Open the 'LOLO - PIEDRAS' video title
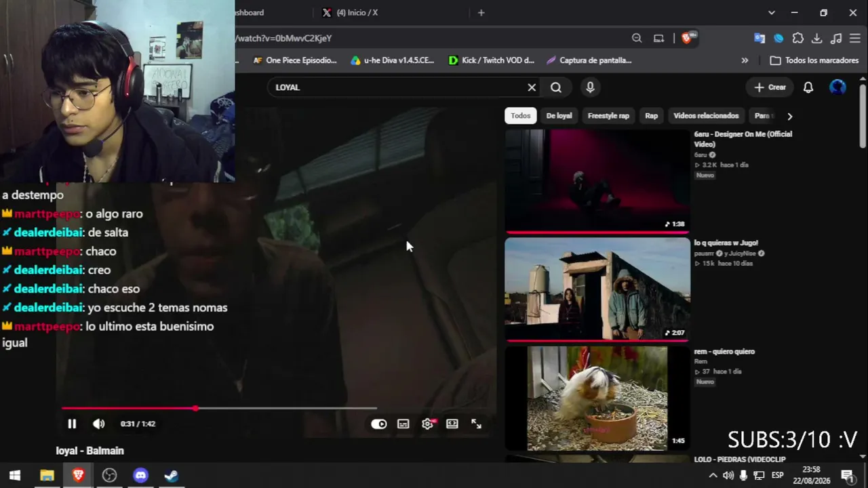Viewport: 868px width, 488px height. (740, 460)
